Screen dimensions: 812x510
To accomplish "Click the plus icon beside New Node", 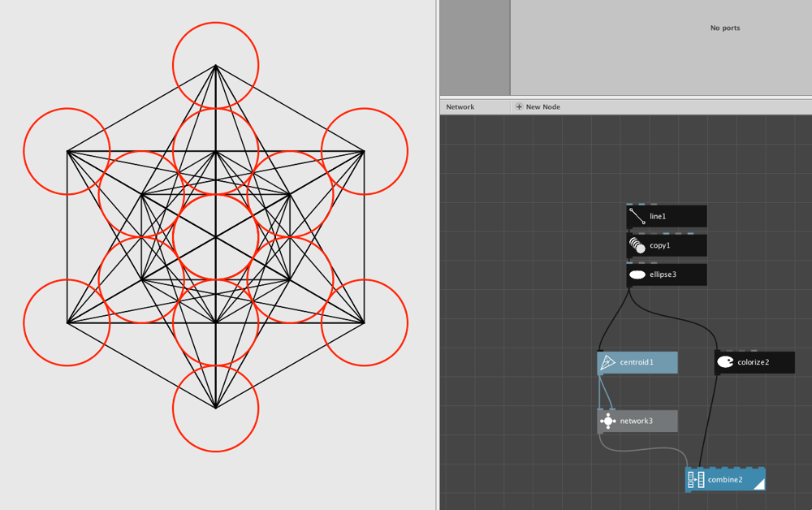I will pos(519,106).
